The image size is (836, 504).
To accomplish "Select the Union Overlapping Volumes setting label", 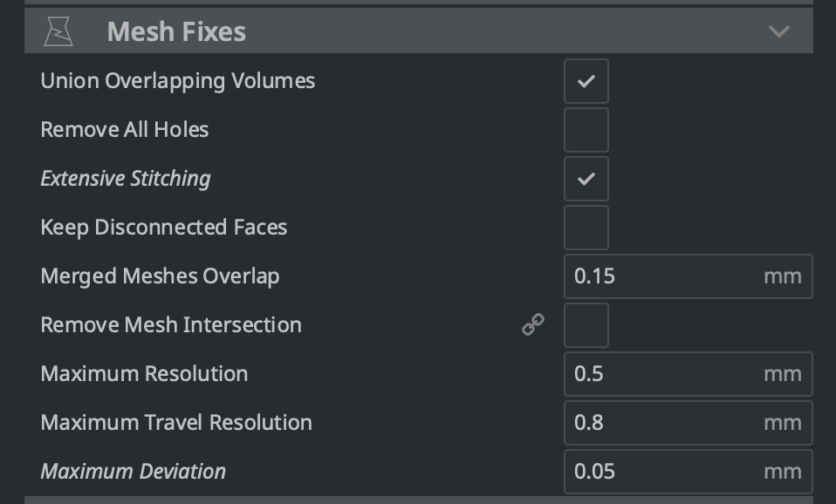I will pyautogui.click(x=177, y=81).
